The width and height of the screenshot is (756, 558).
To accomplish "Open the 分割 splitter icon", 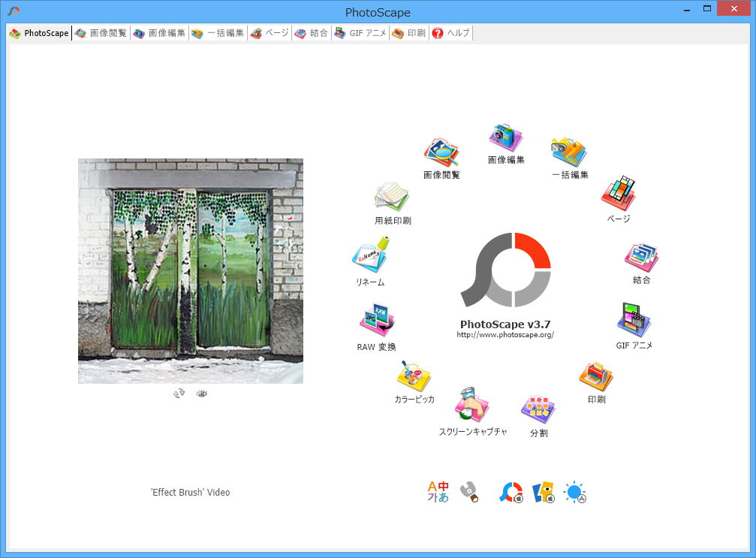I will [x=538, y=409].
